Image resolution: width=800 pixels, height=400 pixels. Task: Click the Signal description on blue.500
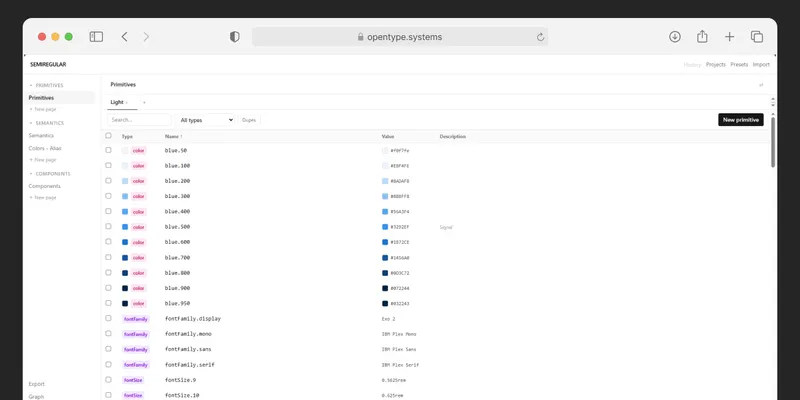pos(446,227)
